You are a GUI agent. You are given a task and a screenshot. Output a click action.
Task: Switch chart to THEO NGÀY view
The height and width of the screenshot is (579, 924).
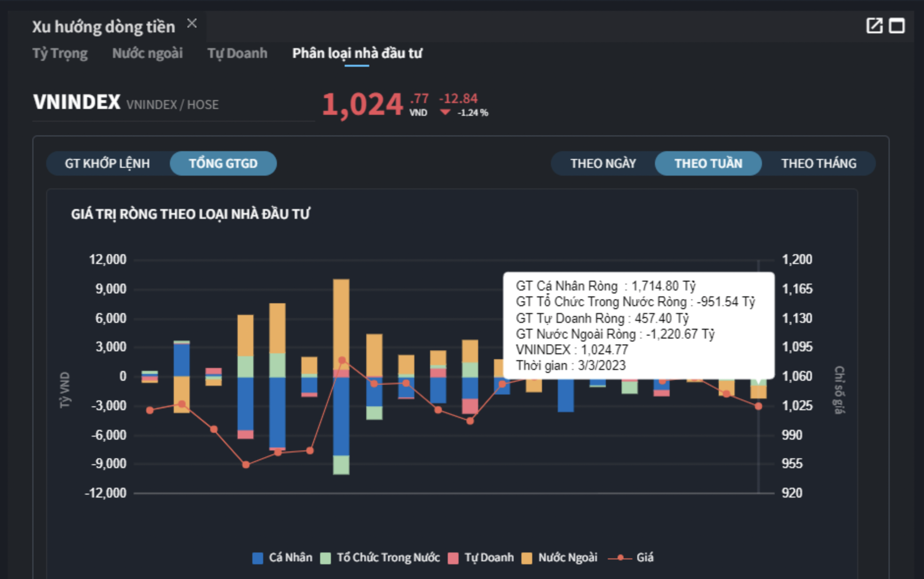point(603,163)
